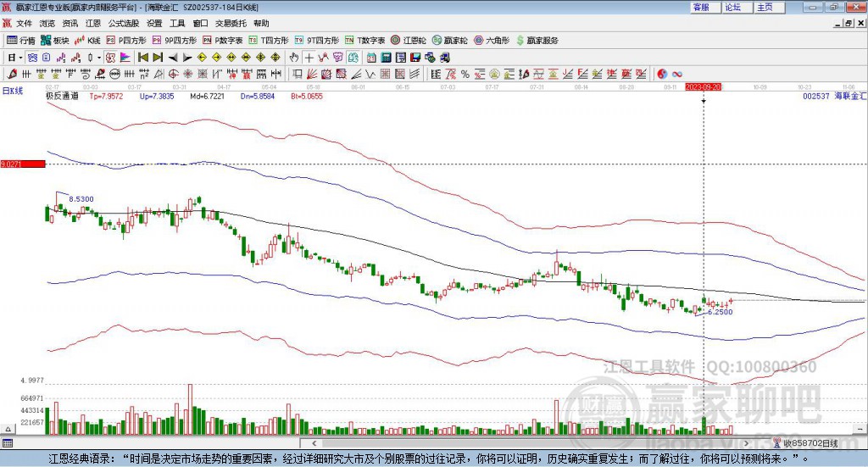Open the 公式选股 menu

[124, 23]
